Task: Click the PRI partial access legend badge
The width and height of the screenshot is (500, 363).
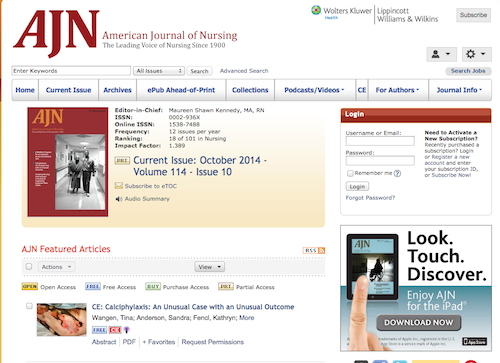Action: tap(226, 287)
